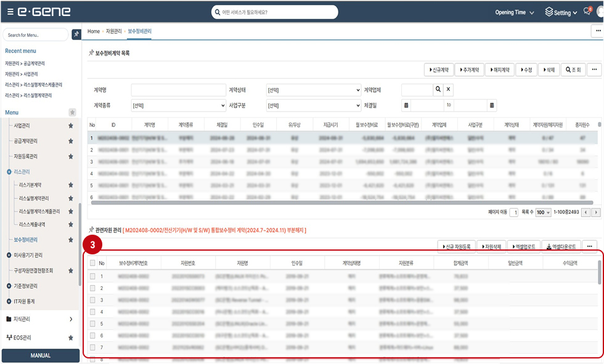Check the select-all checkbox in resource table header

[92, 263]
